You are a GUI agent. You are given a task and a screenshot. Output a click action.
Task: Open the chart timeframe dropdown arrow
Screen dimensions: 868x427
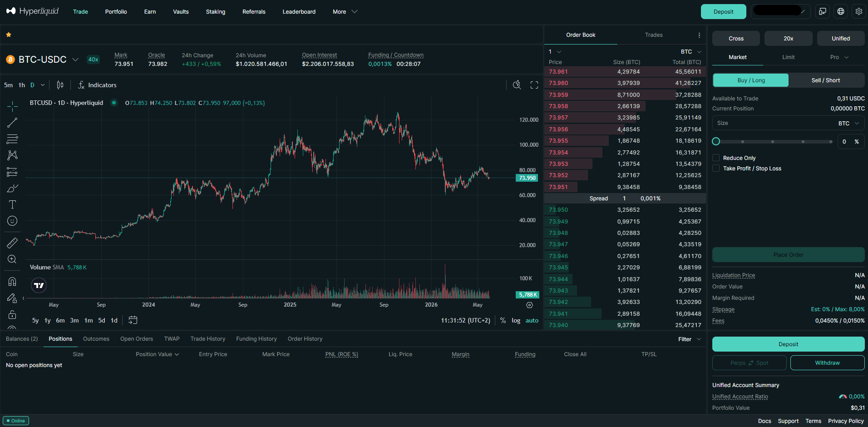[43, 85]
